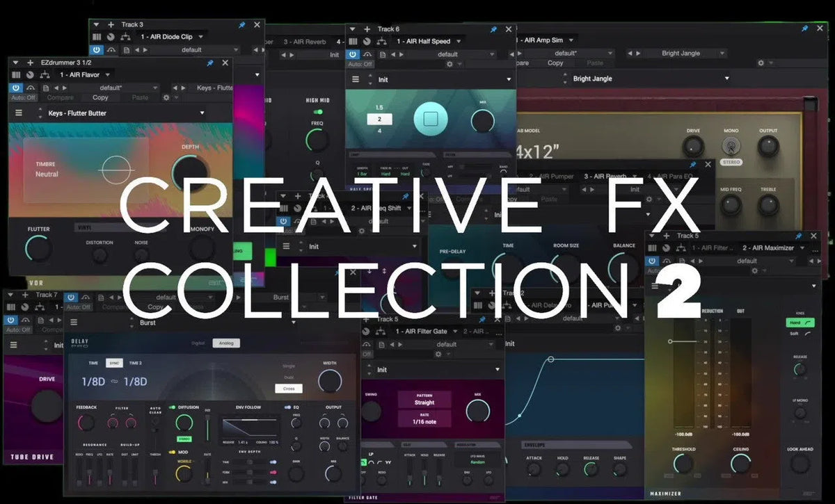Open the plugin settings gear on Track 6
The image size is (835, 504).
[x=450, y=64]
